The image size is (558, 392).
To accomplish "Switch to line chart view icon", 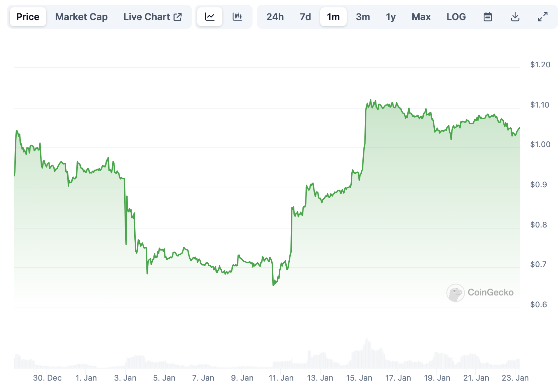I will click(x=210, y=17).
